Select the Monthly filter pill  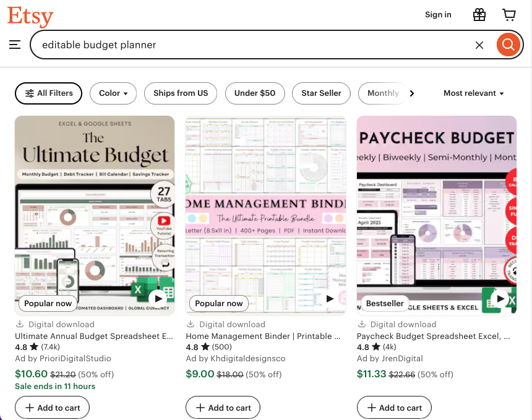click(x=385, y=93)
